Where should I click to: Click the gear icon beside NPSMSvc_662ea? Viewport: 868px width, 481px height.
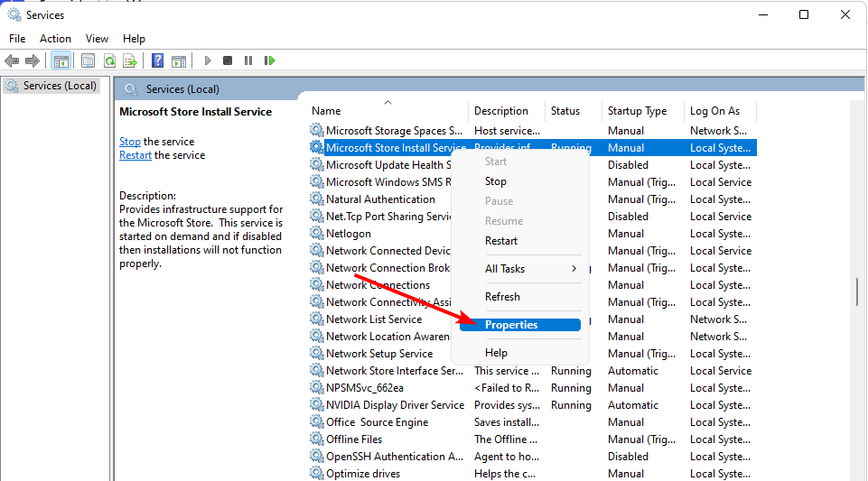click(317, 387)
